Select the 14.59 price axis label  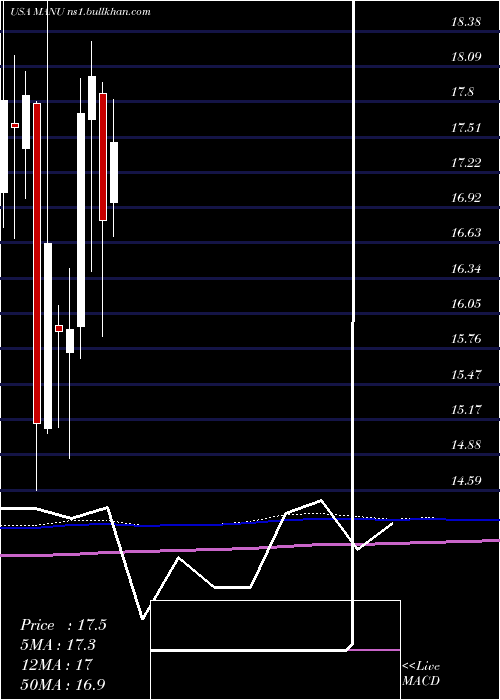pos(466,480)
